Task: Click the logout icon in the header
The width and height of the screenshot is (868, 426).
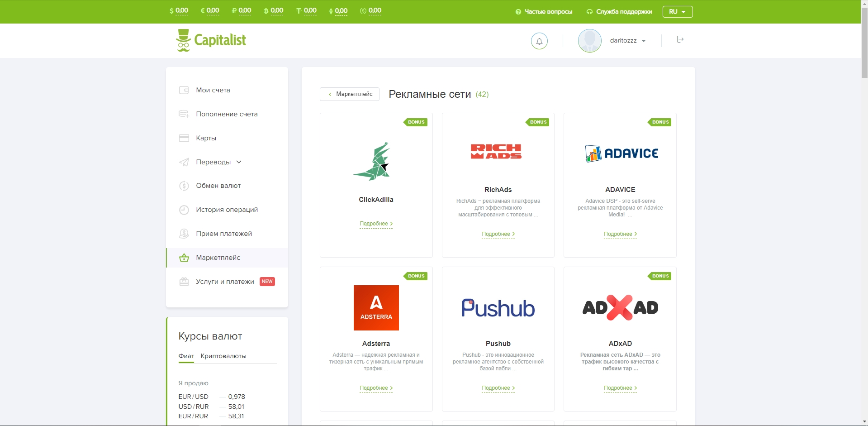Action: (680, 39)
